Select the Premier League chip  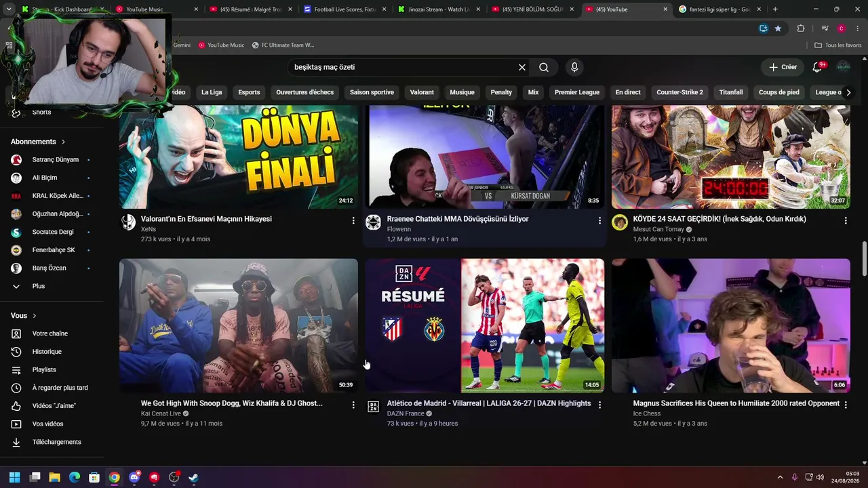577,92
